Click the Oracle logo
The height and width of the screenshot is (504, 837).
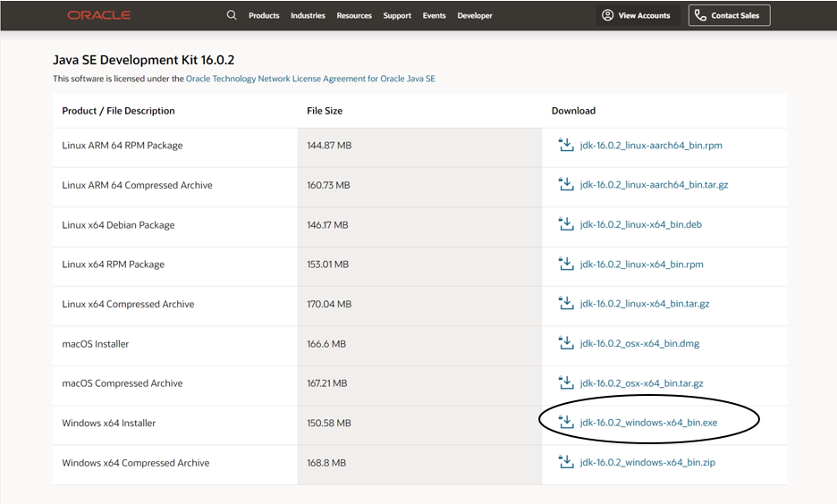click(98, 15)
